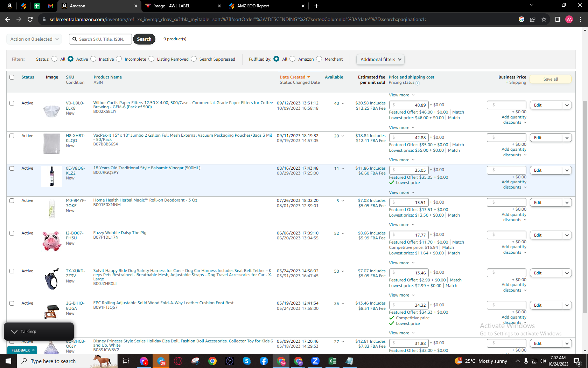Open the pinned Amazon tab at far left
Image resolution: width=588 pixels, height=368 pixels.
point(10,6)
